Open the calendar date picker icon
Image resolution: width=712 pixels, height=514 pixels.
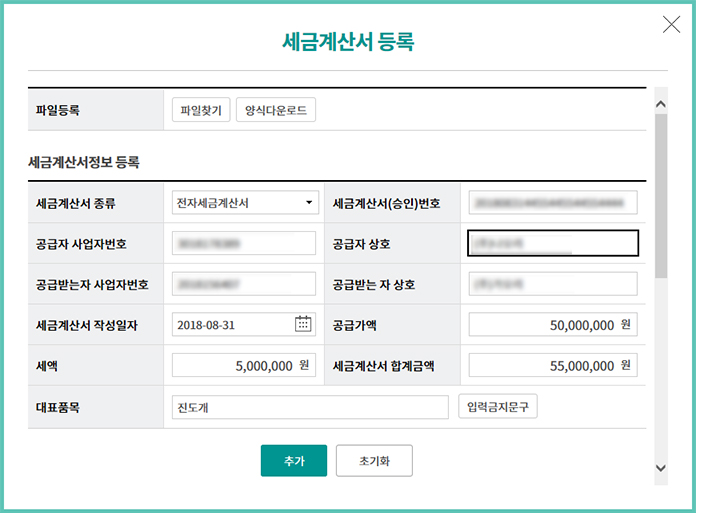[304, 324]
